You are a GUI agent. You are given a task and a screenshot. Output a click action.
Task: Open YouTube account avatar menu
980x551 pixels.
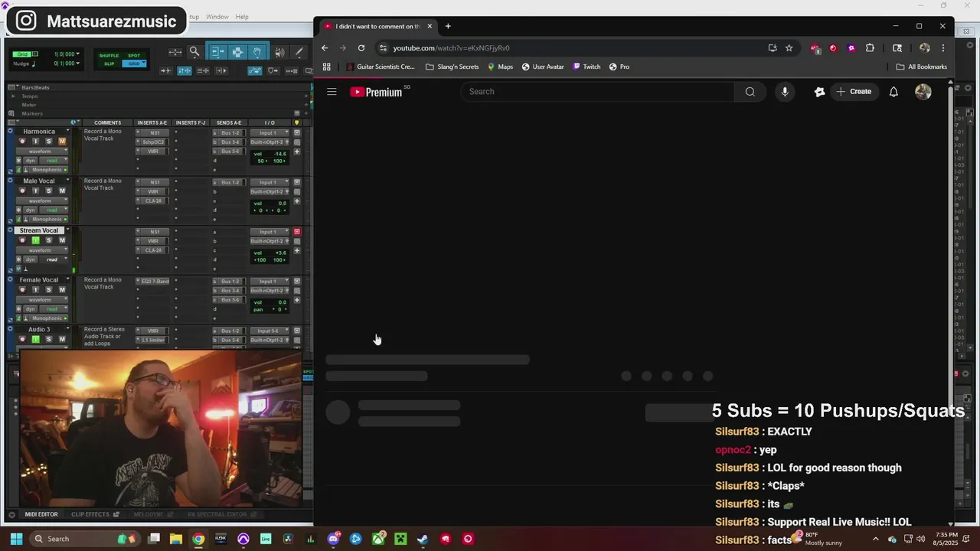tap(923, 92)
